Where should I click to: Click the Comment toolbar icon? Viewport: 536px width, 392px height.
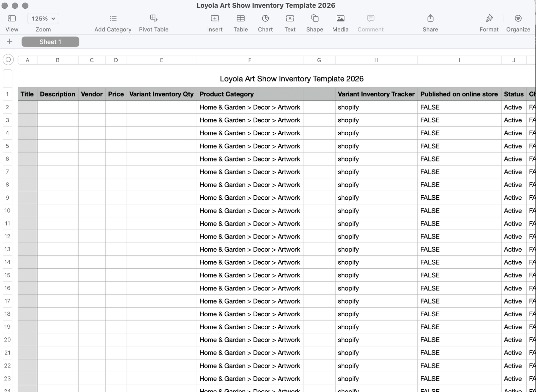click(371, 18)
